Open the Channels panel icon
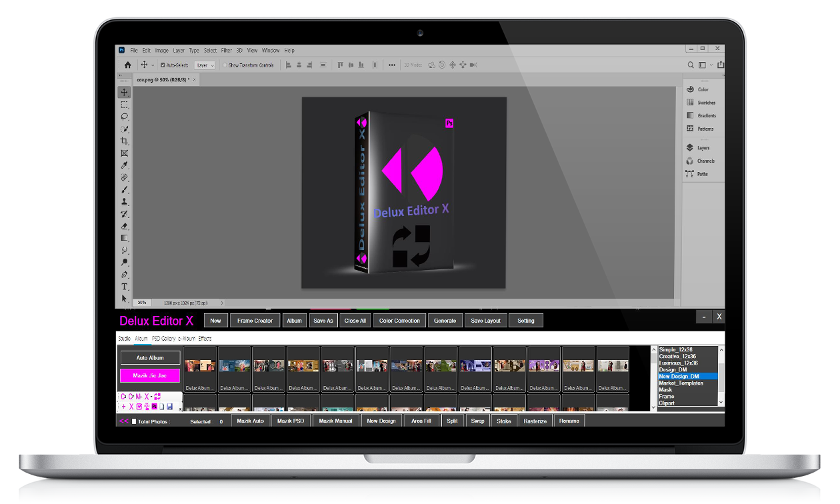The height and width of the screenshot is (504, 840). coord(691,161)
